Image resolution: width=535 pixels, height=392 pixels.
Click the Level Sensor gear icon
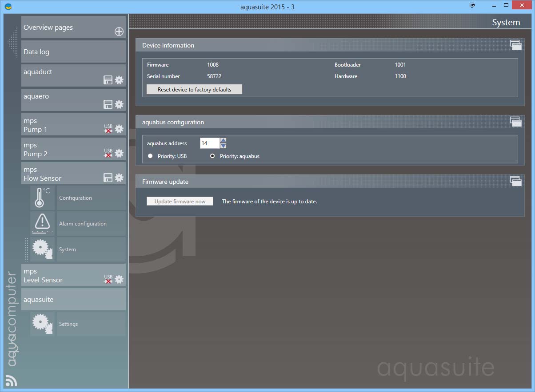coord(119,279)
